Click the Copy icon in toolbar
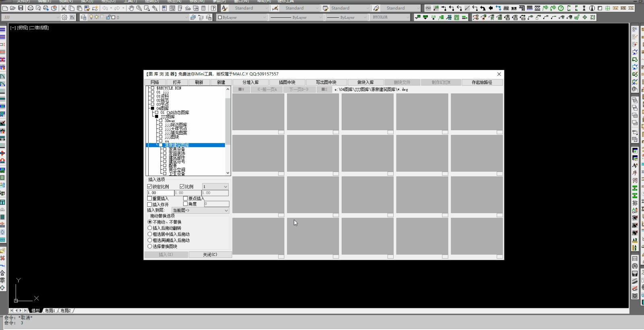 pos(72,8)
